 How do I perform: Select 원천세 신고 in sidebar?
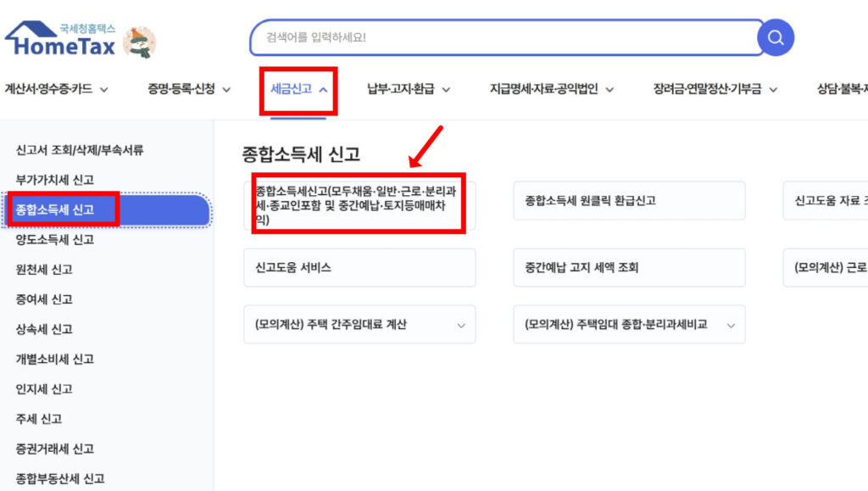point(44,270)
